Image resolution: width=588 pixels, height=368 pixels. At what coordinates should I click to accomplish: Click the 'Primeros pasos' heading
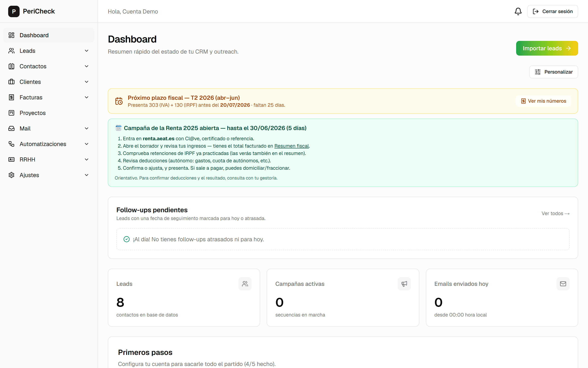[145, 352]
